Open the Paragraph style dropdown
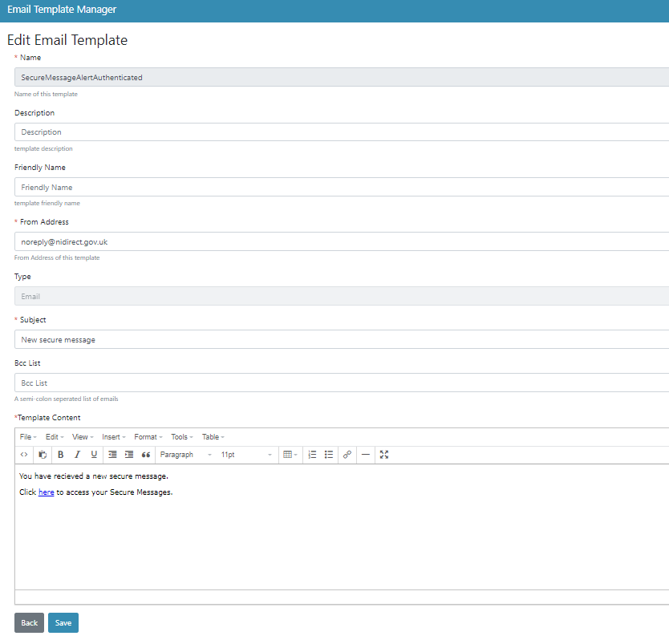 click(185, 455)
